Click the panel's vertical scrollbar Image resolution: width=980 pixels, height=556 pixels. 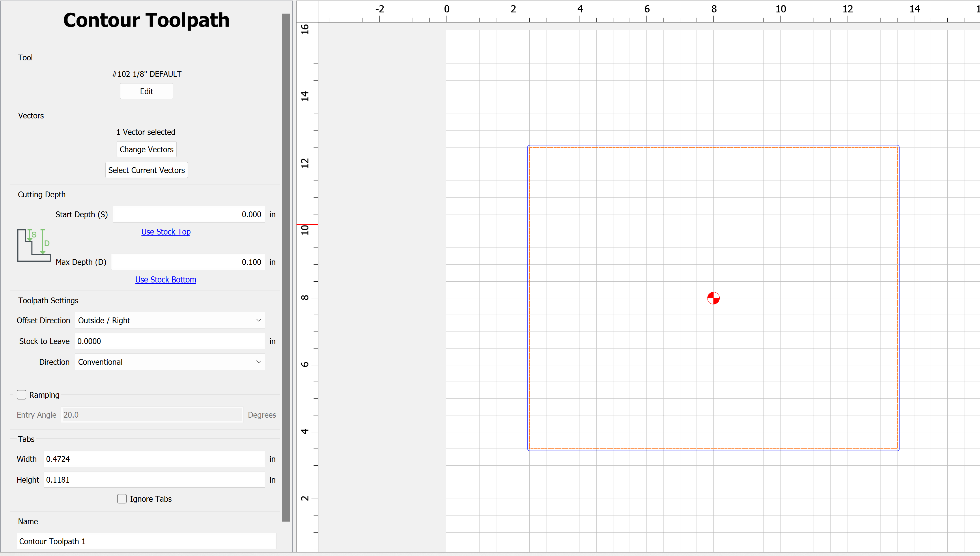[x=286, y=267]
